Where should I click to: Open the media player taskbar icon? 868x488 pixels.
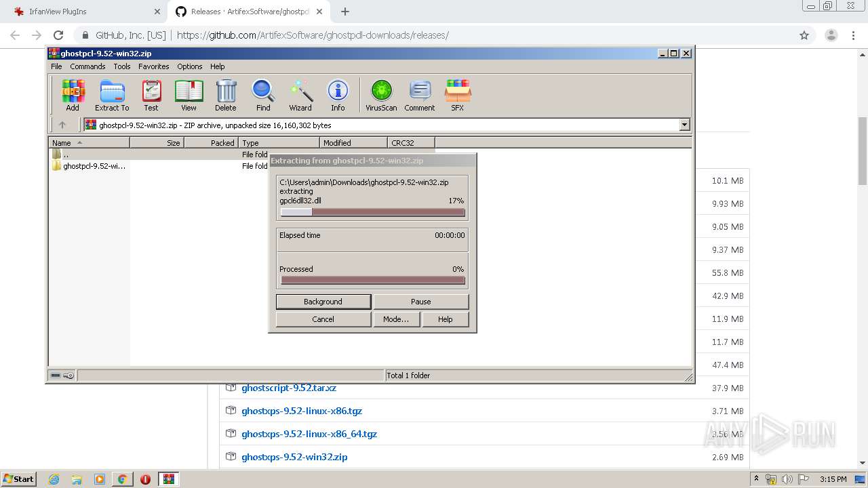click(x=100, y=479)
